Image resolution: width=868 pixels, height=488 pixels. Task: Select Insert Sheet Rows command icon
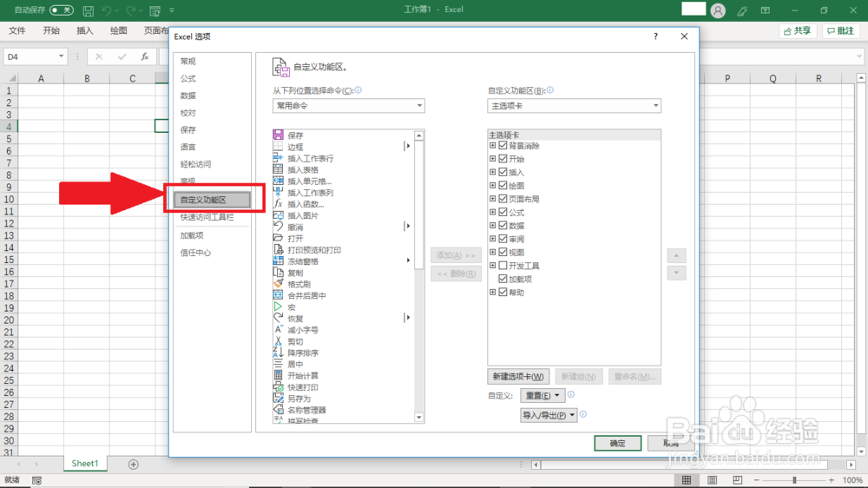278,158
